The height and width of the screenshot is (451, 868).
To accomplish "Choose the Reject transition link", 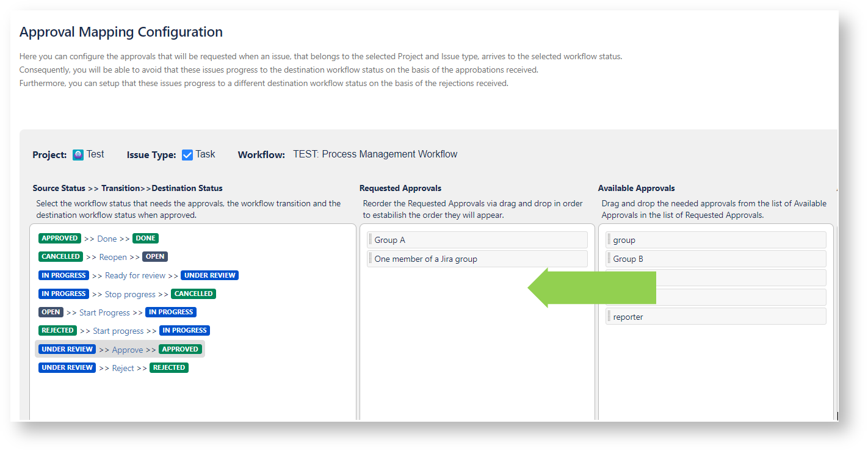I will (123, 368).
